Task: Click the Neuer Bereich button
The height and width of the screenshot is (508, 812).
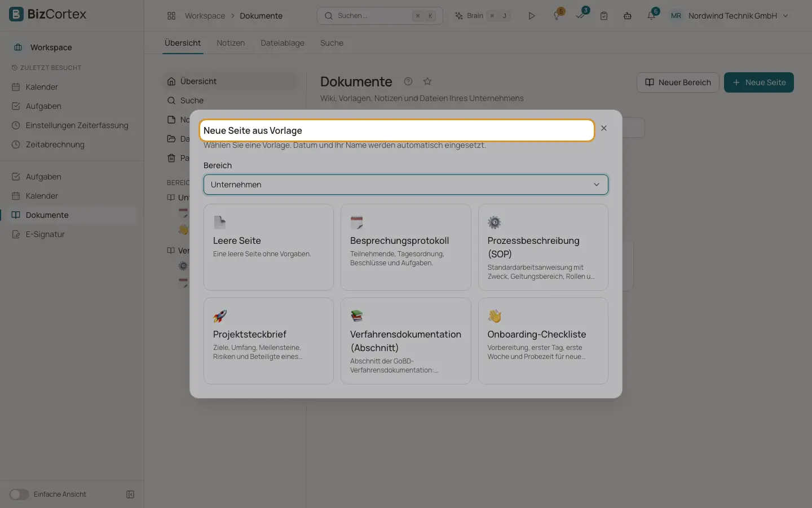Action: coord(678,82)
